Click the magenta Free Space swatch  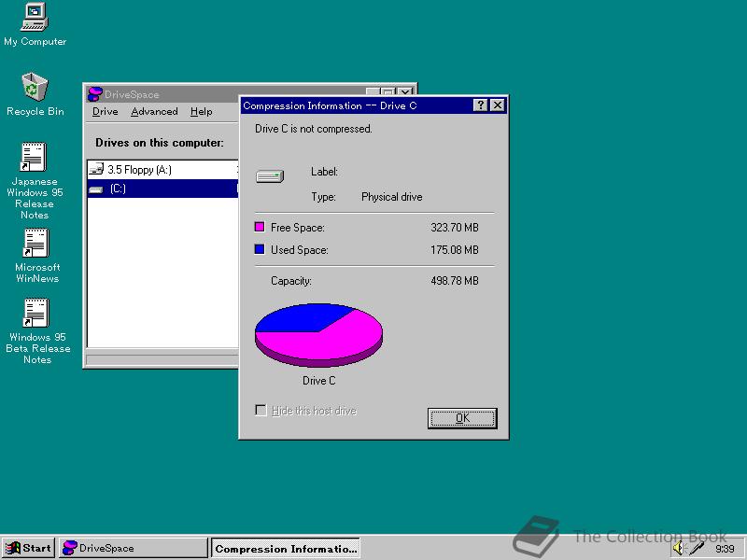click(x=260, y=227)
